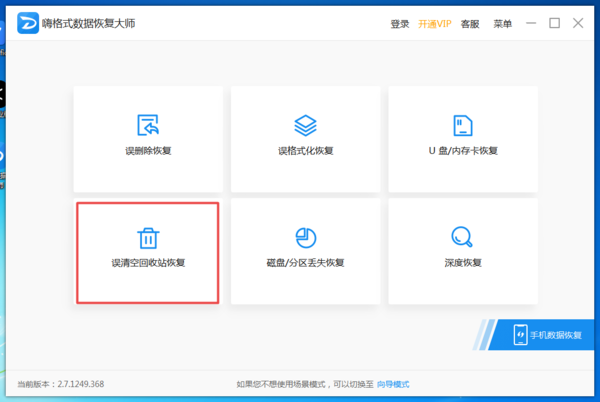Select the 误清空回收站恢复 label text

point(148,263)
